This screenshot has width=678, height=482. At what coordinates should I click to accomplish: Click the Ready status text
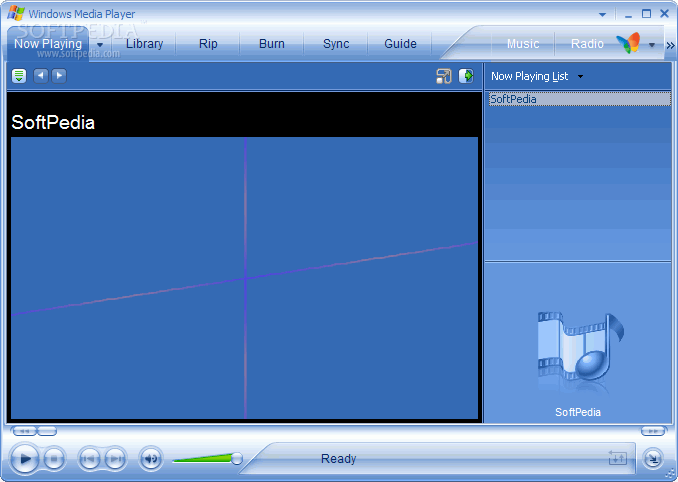(338, 459)
